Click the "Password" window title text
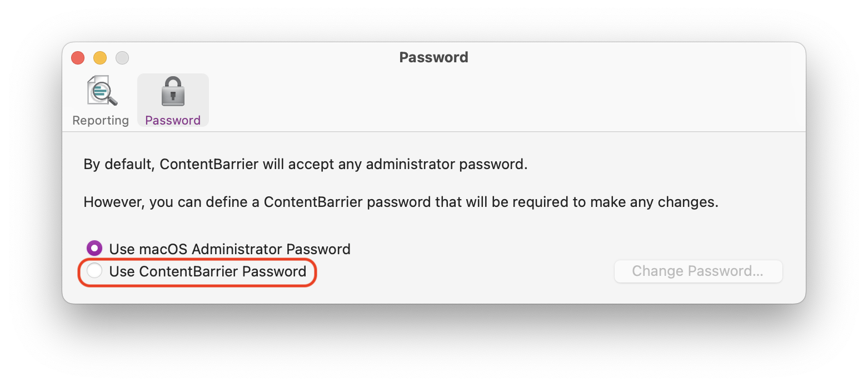868x386 pixels. coord(434,57)
